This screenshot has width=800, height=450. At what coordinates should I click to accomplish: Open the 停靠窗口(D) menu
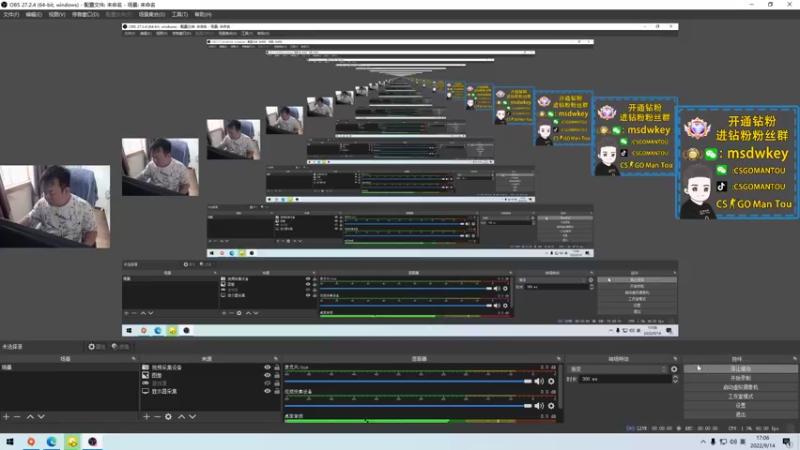[85, 14]
